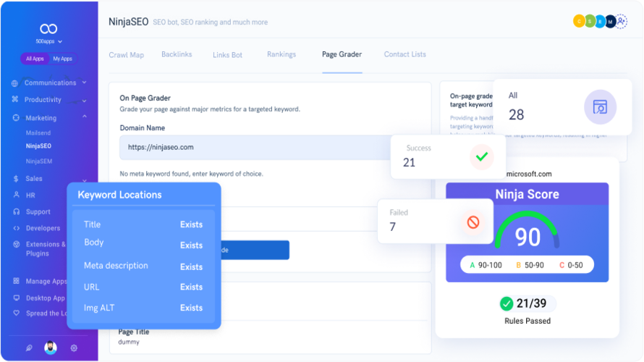Click the Page Title dummy entry
Screen dimensions: 644x362
133,337
